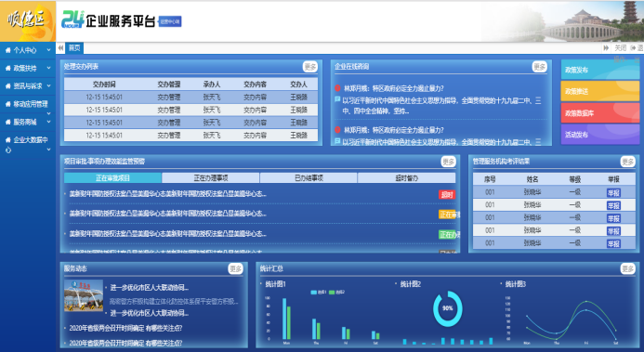Click the logout arrow icon in top-right

coord(633,48)
